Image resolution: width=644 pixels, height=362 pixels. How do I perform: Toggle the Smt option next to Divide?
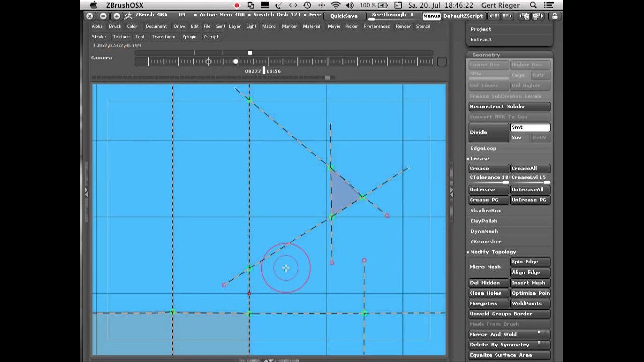(x=530, y=128)
